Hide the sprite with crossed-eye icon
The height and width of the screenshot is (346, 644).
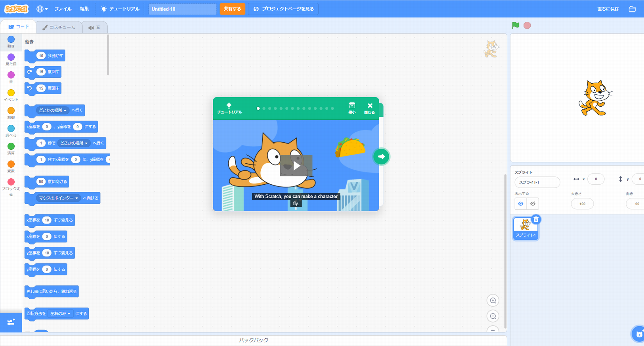(x=533, y=204)
